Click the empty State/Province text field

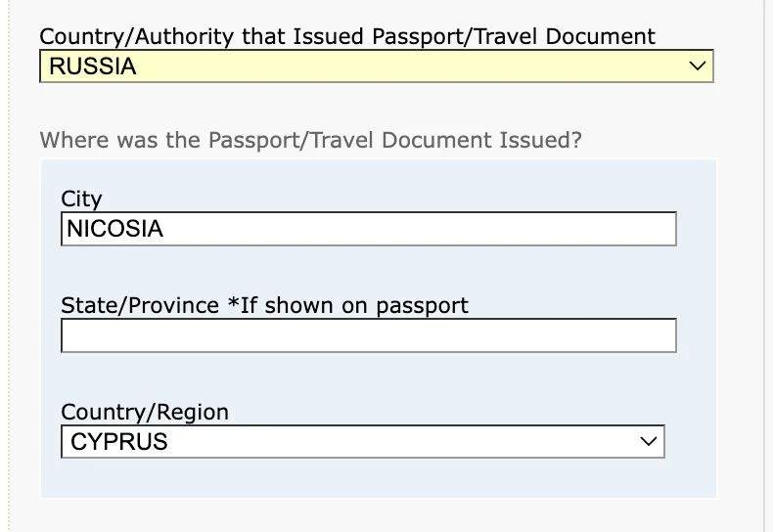(368, 335)
